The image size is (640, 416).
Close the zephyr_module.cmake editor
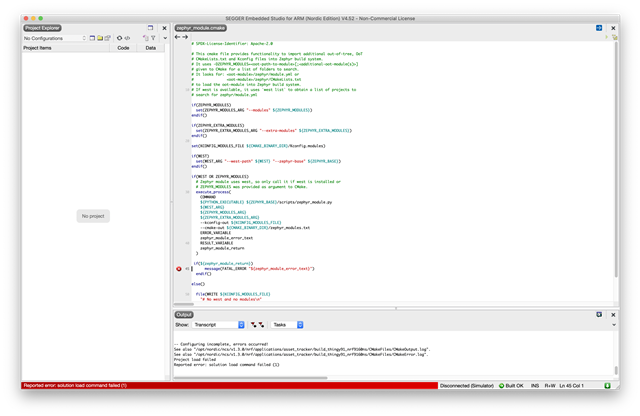point(613,28)
